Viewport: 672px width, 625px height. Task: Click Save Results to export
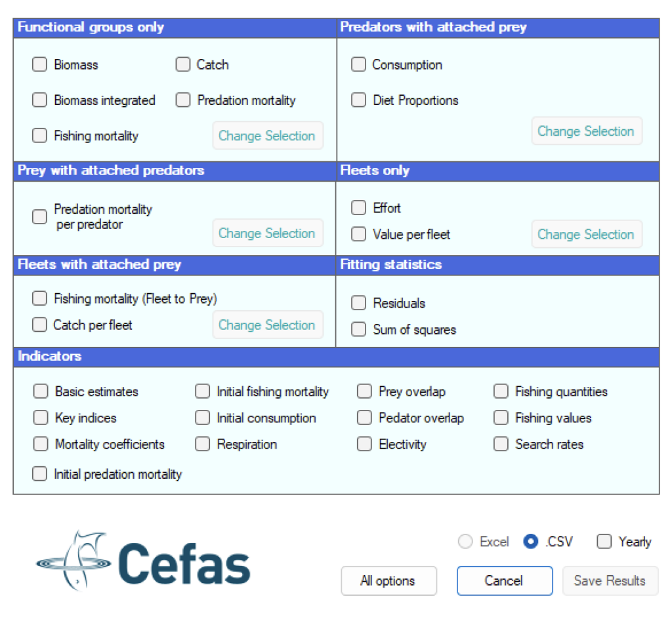pos(610,580)
